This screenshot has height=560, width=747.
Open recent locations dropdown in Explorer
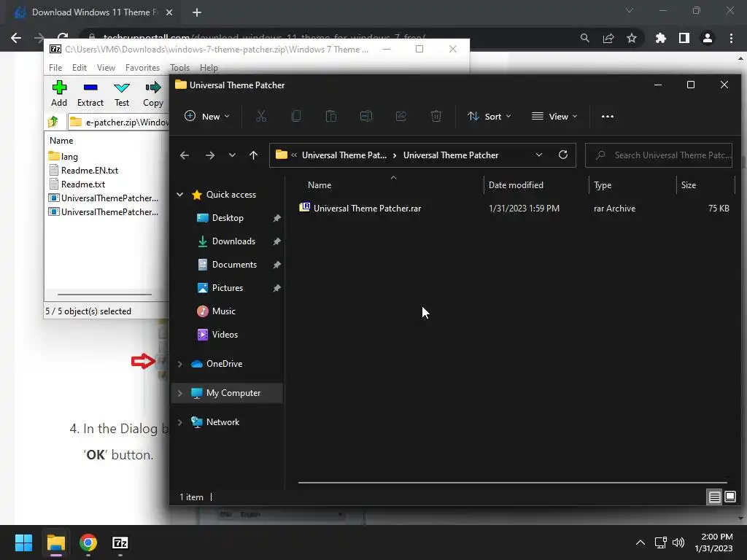[232, 155]
